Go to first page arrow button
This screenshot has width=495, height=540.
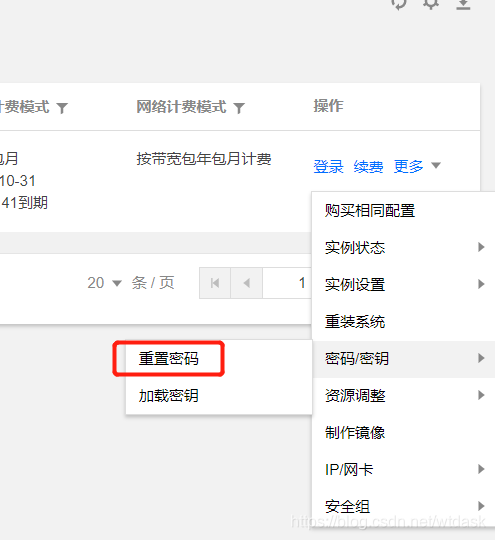[x=215, y=283]
